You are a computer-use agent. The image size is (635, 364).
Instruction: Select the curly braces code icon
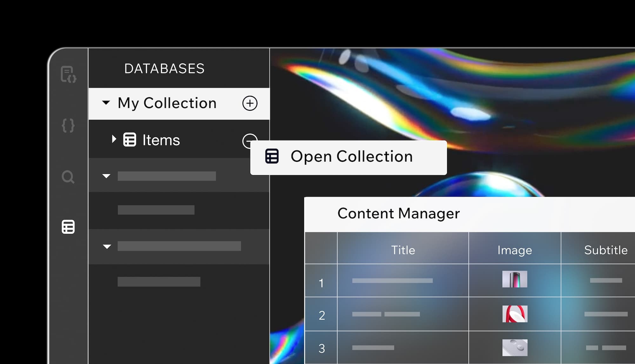tap(68, 125)
